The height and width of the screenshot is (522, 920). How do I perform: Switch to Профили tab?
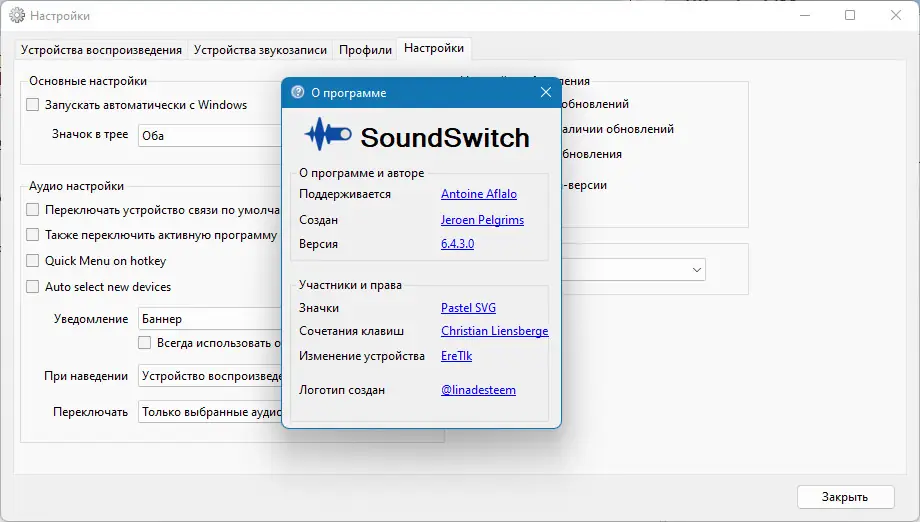(x=365, y=50)
